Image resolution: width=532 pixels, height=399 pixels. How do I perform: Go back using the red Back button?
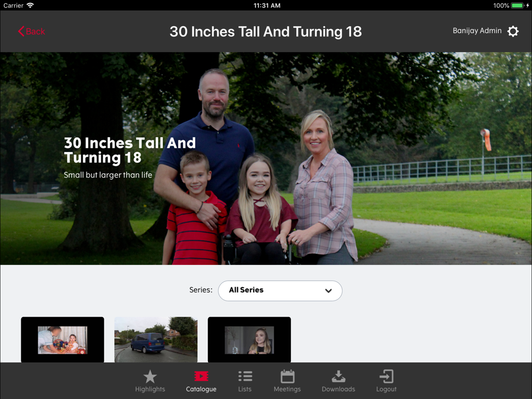coord(31,31)
